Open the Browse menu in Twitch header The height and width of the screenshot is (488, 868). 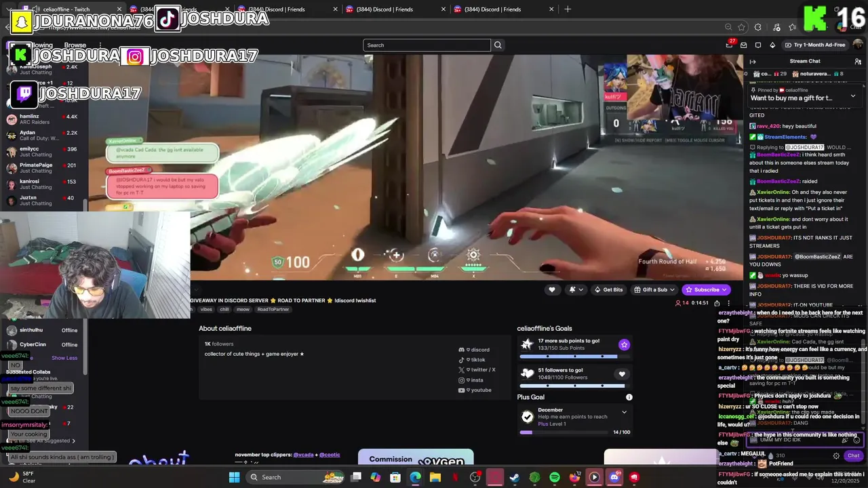click(x=75, y=45)
